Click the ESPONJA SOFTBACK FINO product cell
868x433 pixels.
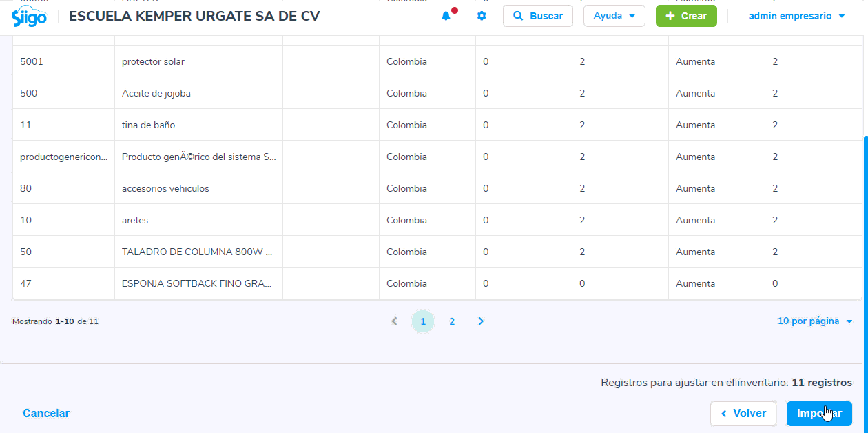(x=197, y=283)
